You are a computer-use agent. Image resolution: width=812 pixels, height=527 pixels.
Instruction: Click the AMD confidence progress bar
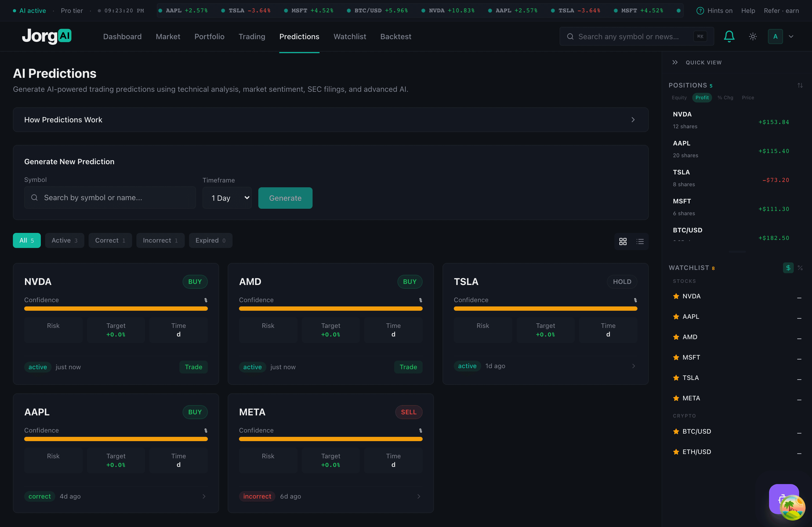pyautogui.click(x=331, y=309)
